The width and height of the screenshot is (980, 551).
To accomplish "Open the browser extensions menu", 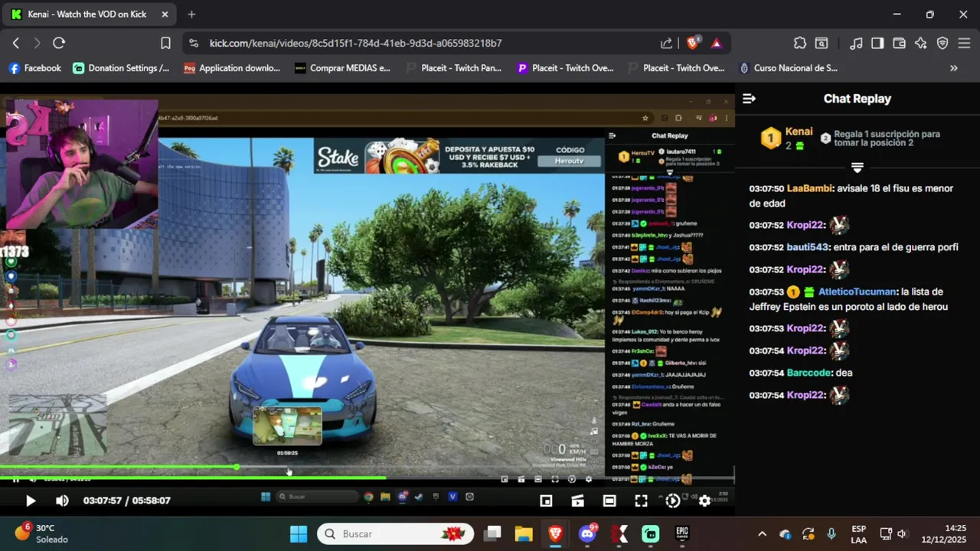I will click(800, 43).
